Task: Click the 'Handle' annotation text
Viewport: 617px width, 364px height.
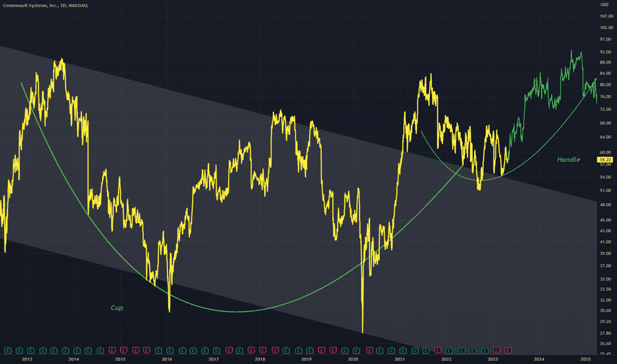Action: tap(569, 159)
